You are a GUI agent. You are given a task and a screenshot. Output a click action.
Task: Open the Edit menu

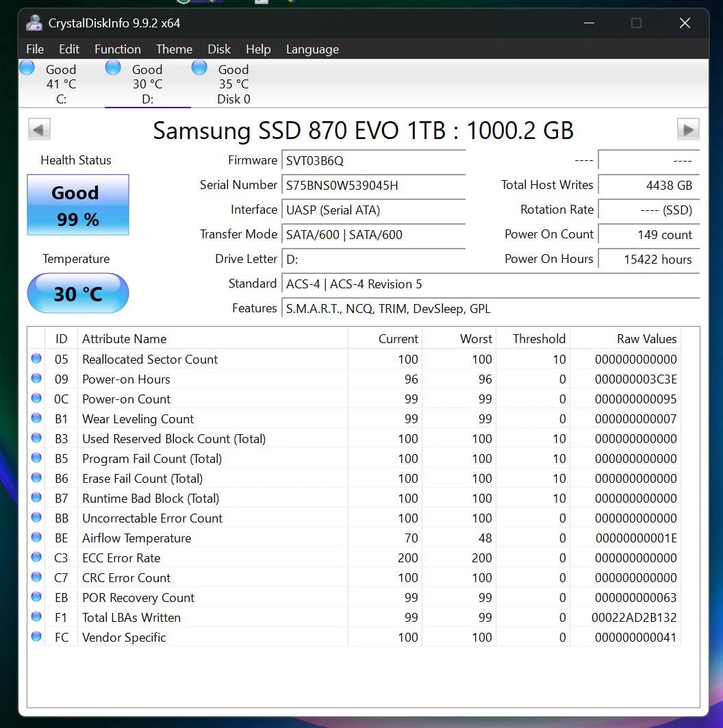click(x=69, y=49)
